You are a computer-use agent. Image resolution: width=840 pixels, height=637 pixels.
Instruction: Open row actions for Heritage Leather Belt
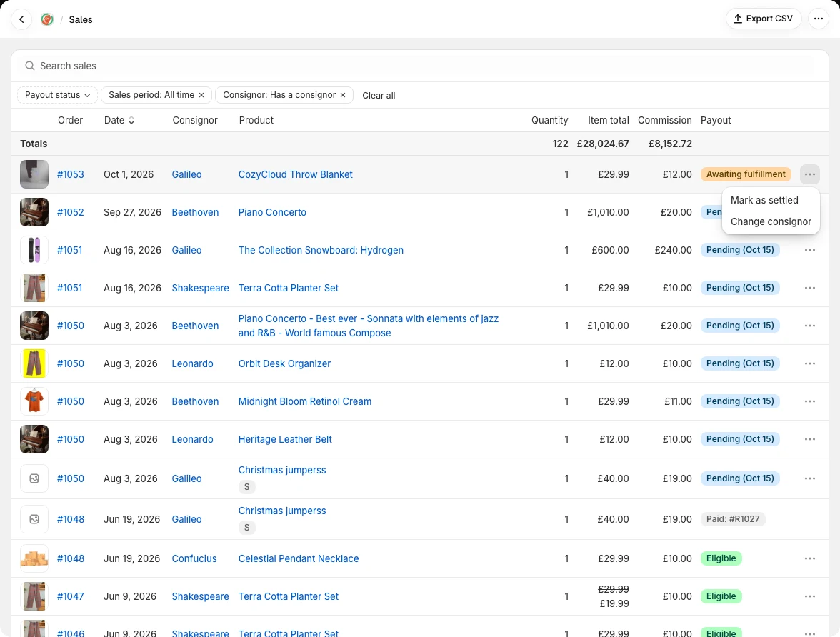(809, 439)
